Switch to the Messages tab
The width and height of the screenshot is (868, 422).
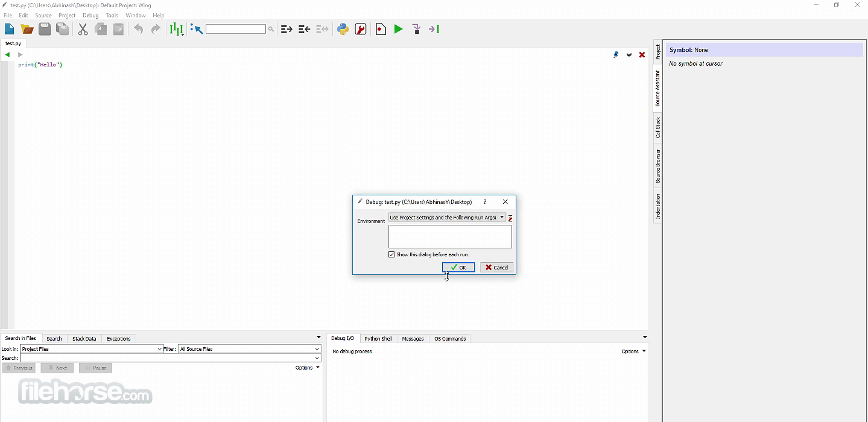pyautogui.click(x=413, y=339)
